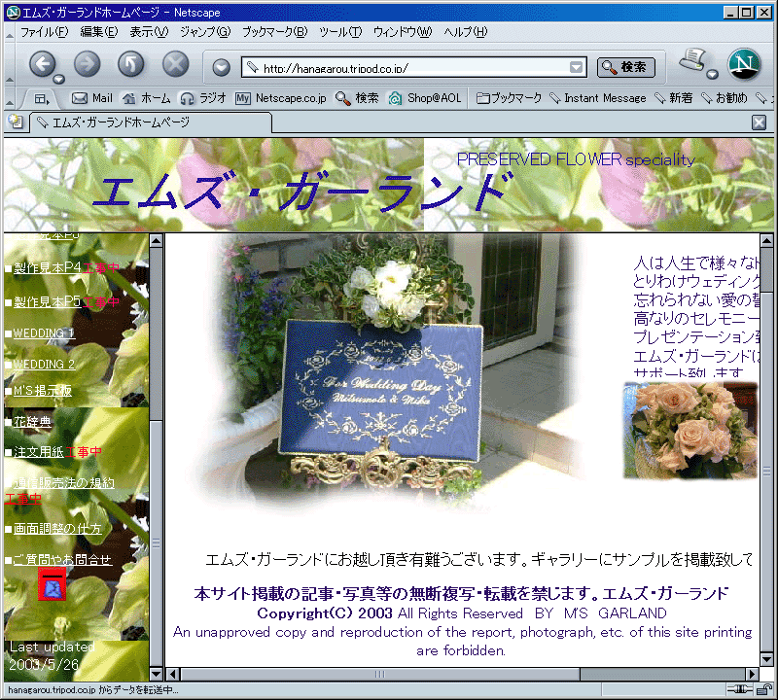778x700 pixels.
Task: Open Mail from the personal toolbar
Action: point(92,98)
